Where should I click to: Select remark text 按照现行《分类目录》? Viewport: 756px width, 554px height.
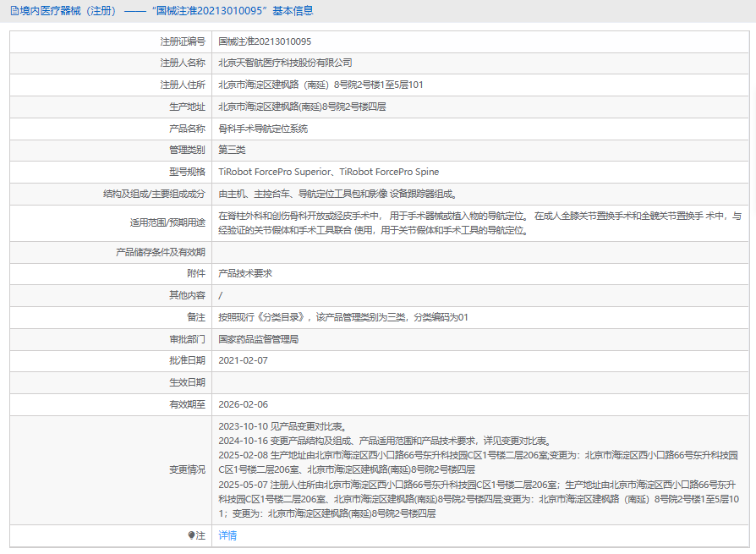[x=262, y=317]
